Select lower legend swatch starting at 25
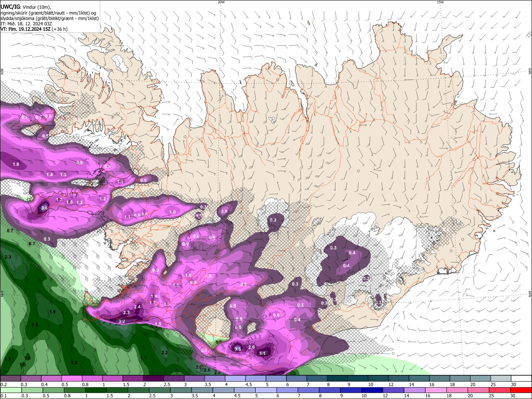This screenshot has height=399, width=532. (x=500, y=390)
